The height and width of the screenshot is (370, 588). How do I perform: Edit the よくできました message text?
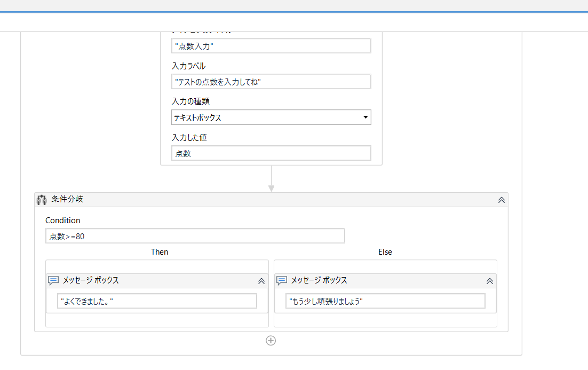click(x=157, y=301)
